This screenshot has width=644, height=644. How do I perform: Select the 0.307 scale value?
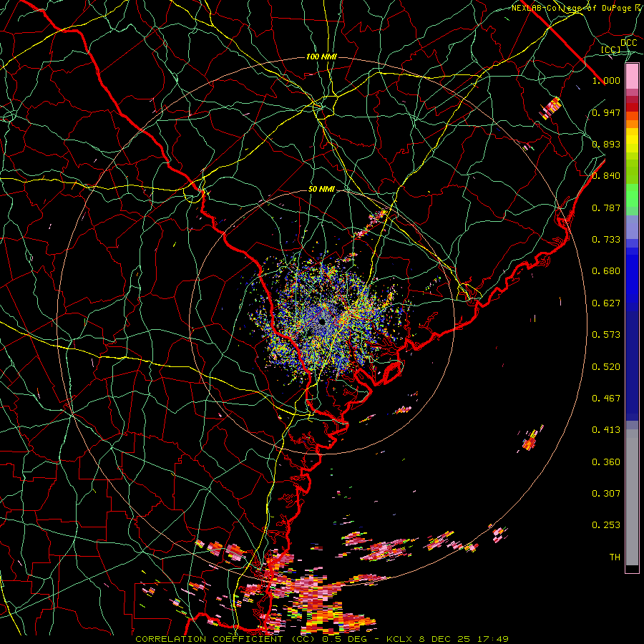[x=606, y=494]
